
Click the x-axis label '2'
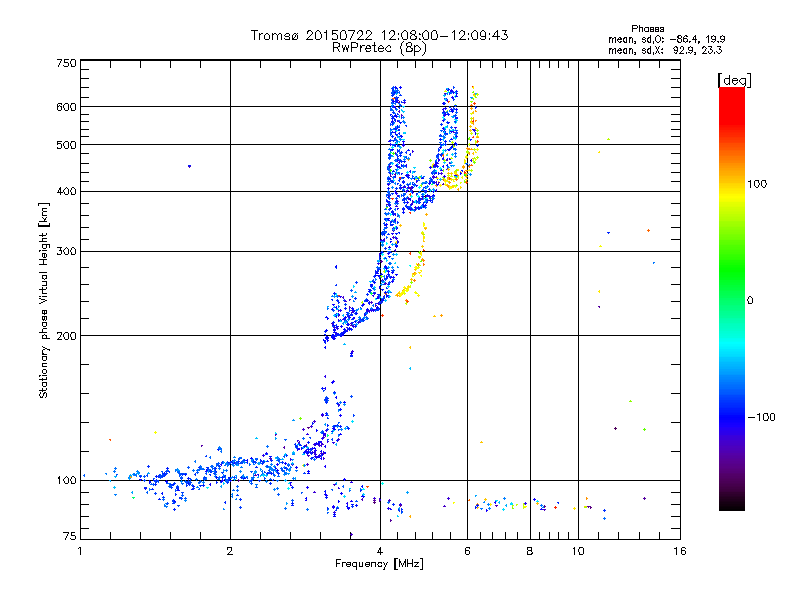click(230, 551)
